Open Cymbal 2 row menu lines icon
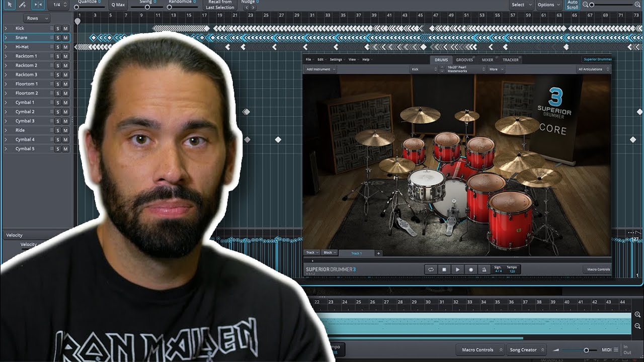The height and width of the screenshot is (362, 644). point(51,112)
